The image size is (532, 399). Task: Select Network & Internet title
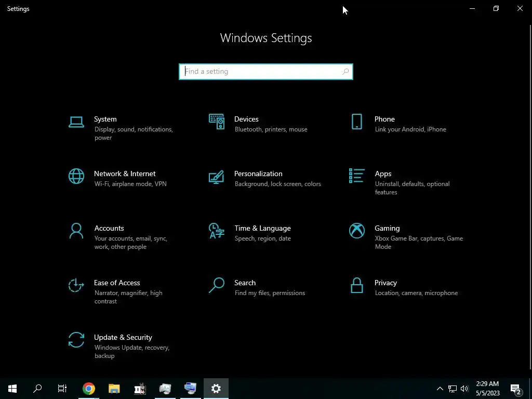[x=125, y=174]
